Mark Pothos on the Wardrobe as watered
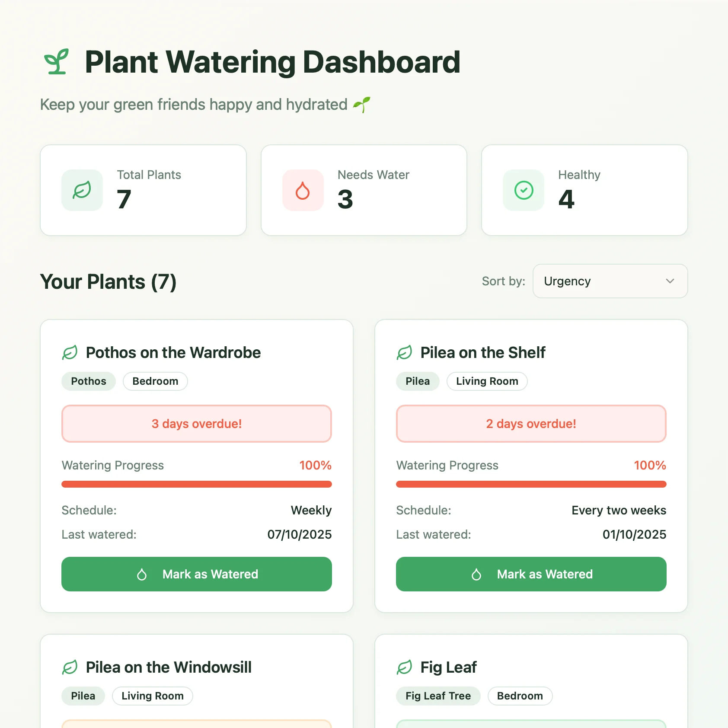The height and width of the screenshot is (728, 728). (x=197, y=574)
